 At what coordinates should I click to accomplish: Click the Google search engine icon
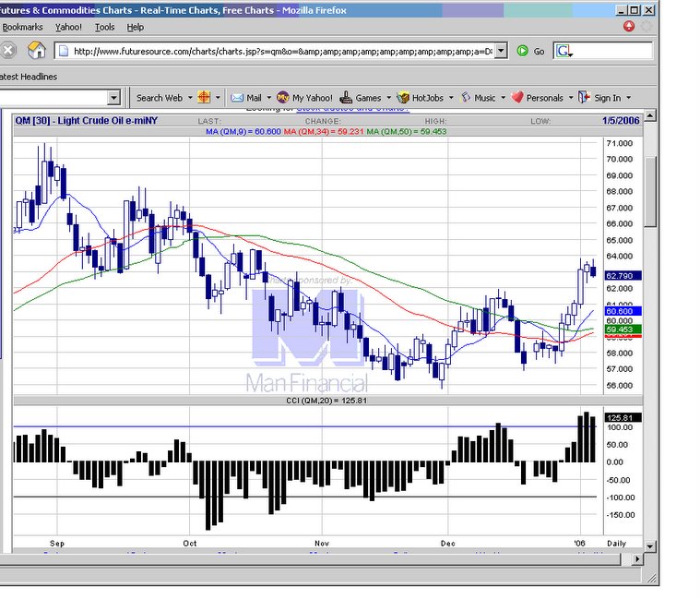click(564, 51)
